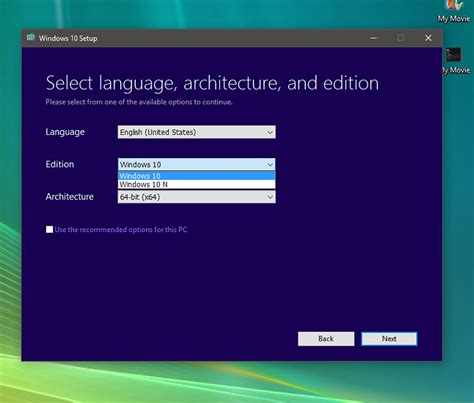Click the Windows 10 Setup title icon
Image resolution: width=474 pixels, height=403 pixels.
tap(31, 37)
